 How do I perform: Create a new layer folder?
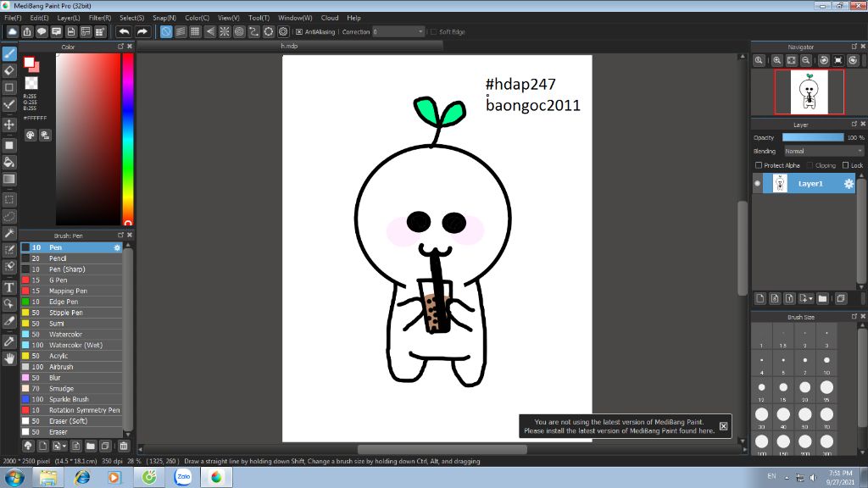[x=822, y=299]
